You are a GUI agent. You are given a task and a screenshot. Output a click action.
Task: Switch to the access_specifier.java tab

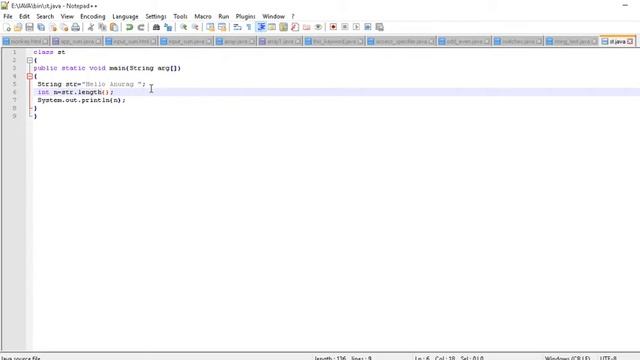tap(401, 41)
